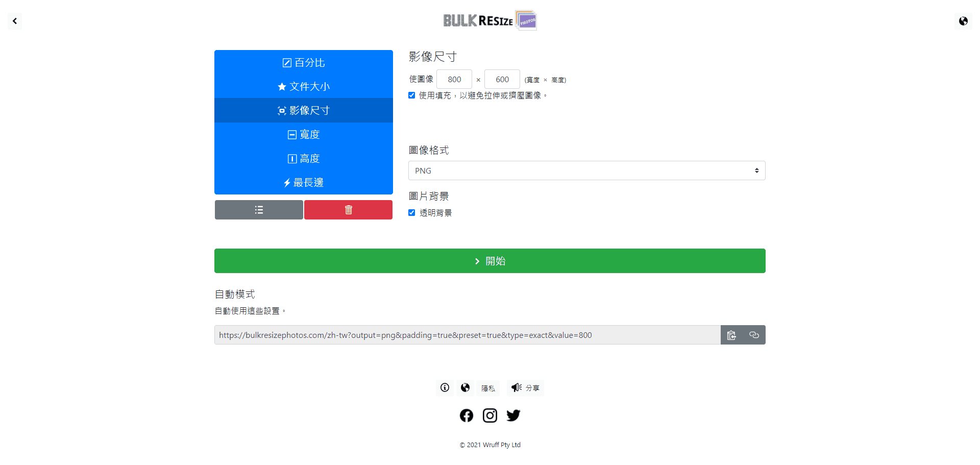The width and height of the screenshot is (980, 465).
Task: Click the Bulk Resize Photos logo
Action: [x=490, y=20]
